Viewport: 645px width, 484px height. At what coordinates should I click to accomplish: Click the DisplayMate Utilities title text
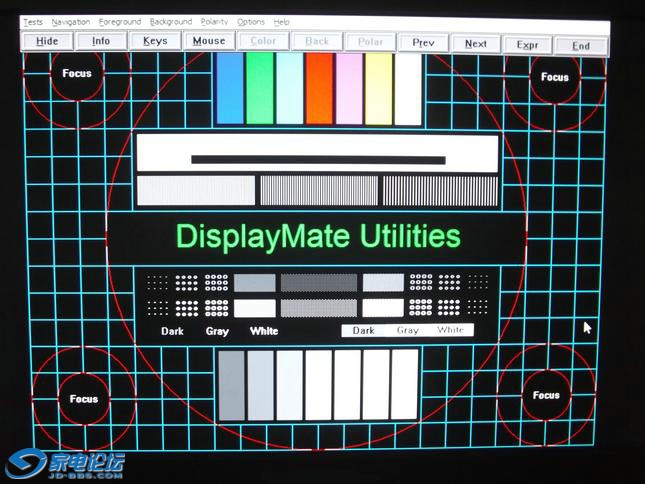click(318, 236)
